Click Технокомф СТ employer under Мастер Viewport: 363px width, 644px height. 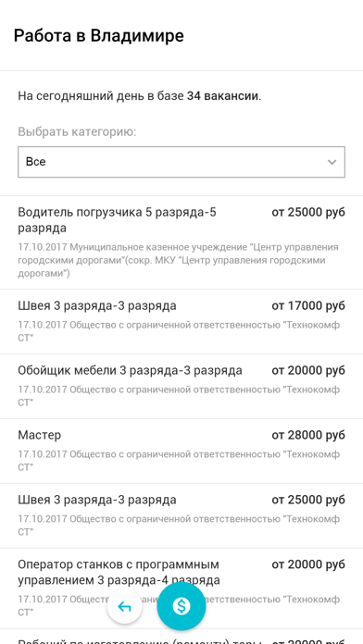point(179,461)
